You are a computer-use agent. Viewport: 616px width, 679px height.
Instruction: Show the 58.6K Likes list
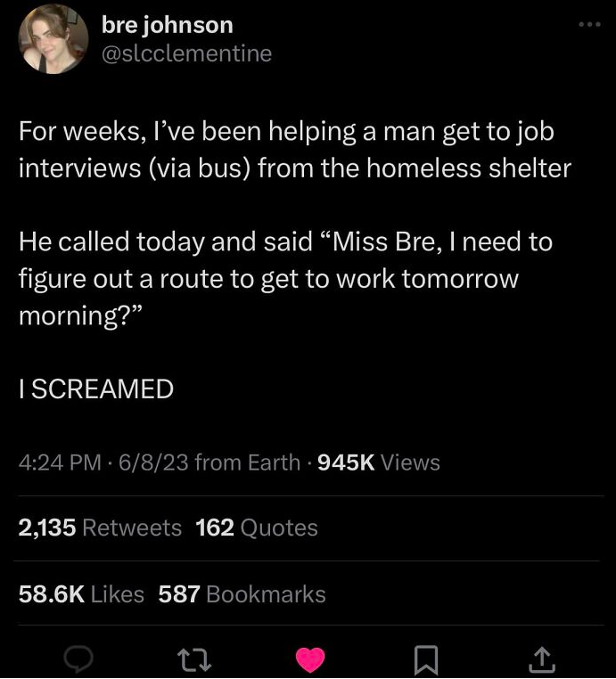click(x=81, y=593)
